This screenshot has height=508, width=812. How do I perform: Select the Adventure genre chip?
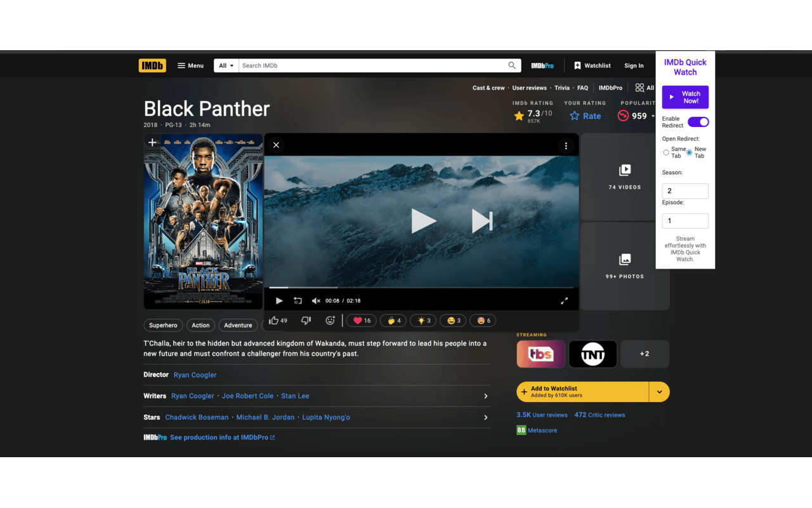tap(238, 325)
